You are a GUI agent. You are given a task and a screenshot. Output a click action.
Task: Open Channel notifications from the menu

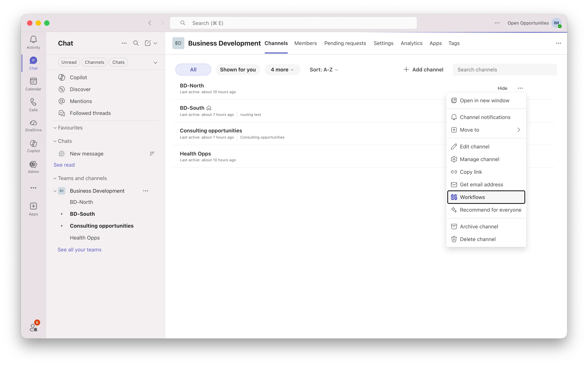(x=486, y=117)
